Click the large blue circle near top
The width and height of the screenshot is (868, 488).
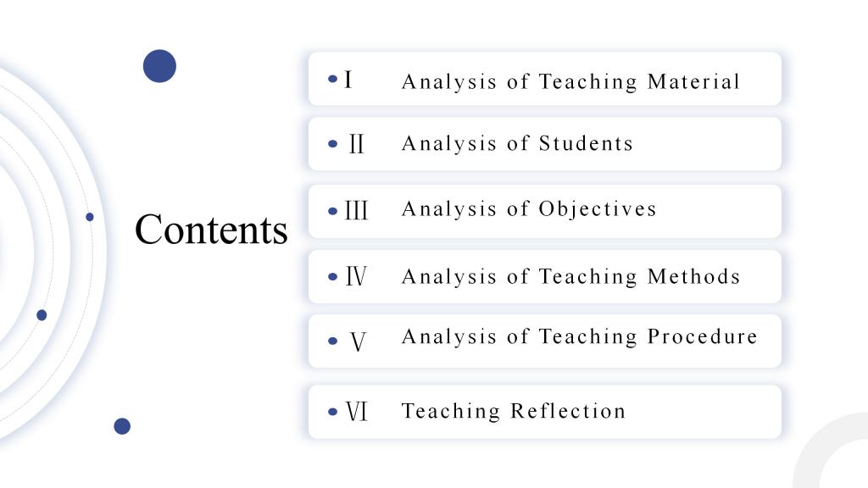(159, 66)
